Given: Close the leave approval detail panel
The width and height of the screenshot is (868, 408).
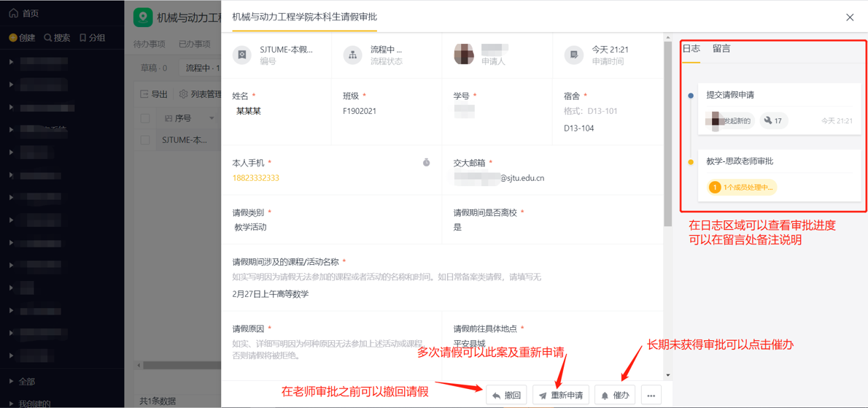Looking at the screenshot, I should click(x=850, y=18).
